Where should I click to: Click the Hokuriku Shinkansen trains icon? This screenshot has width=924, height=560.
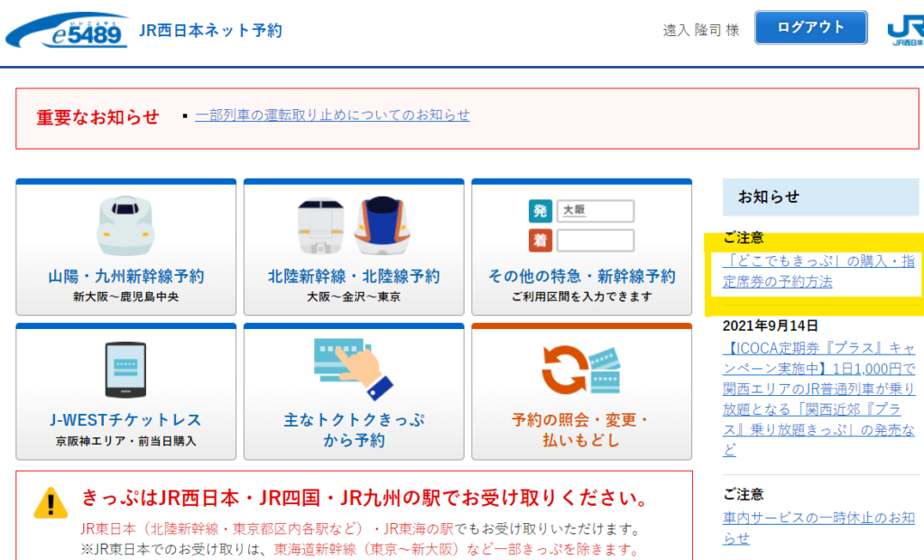[x=354, y=225]
